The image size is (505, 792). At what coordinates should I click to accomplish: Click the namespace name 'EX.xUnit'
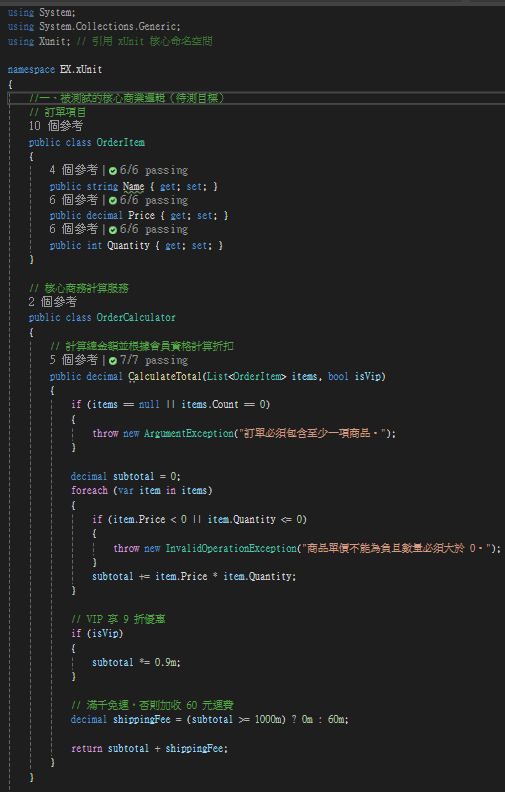81,70
